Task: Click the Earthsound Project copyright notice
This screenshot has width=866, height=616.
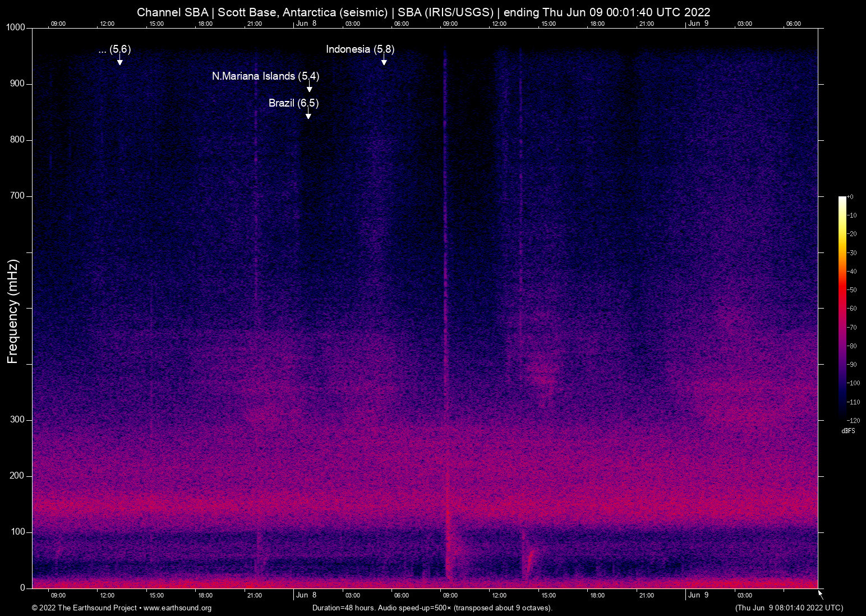Action: pyautogui.click(x=85, y=608)
